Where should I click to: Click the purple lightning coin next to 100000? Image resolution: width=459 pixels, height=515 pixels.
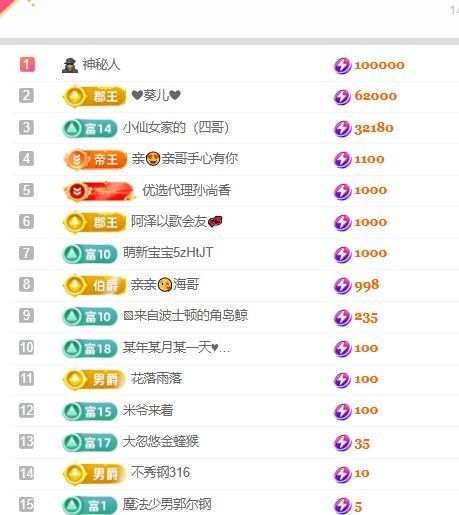pos(342,65)
